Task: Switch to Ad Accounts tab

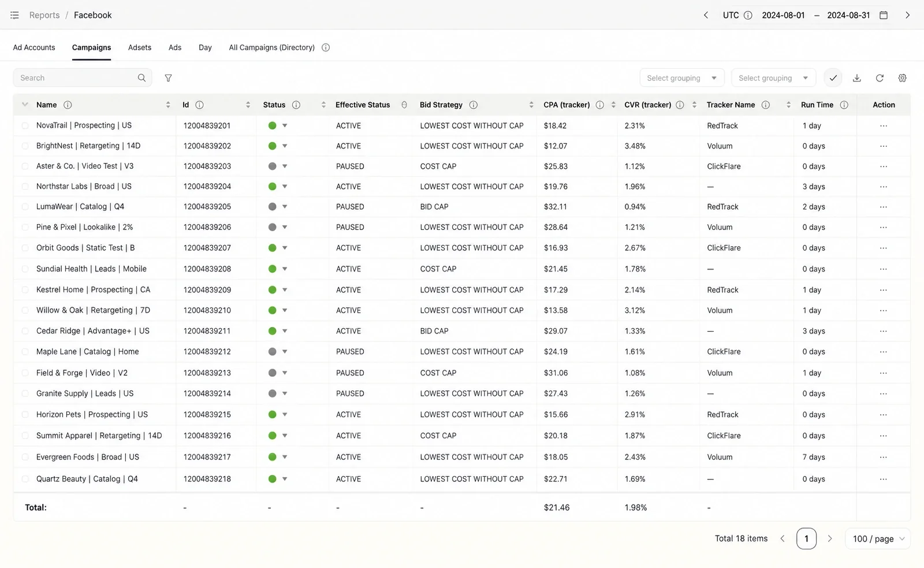Action: coord(34,47)
